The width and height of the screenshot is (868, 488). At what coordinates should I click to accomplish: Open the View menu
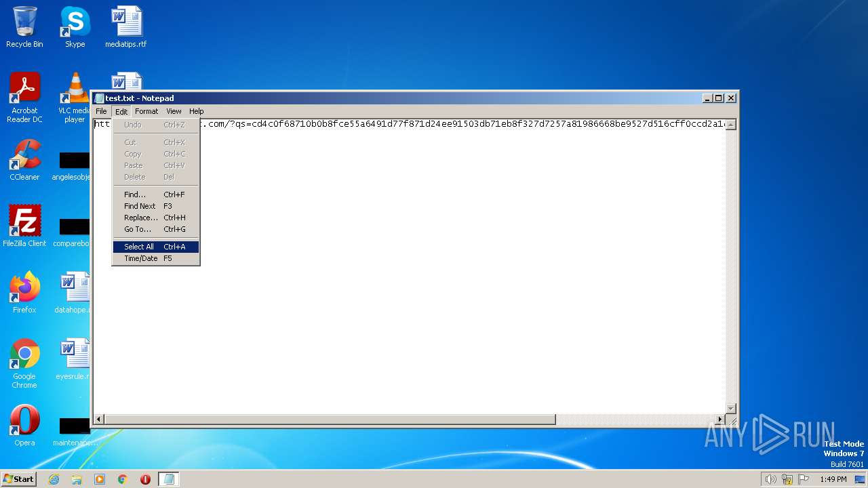(x=174, y=111)
